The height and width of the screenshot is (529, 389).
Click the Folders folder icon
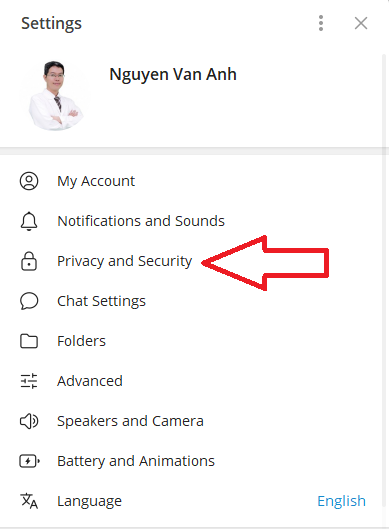[29, 341]
